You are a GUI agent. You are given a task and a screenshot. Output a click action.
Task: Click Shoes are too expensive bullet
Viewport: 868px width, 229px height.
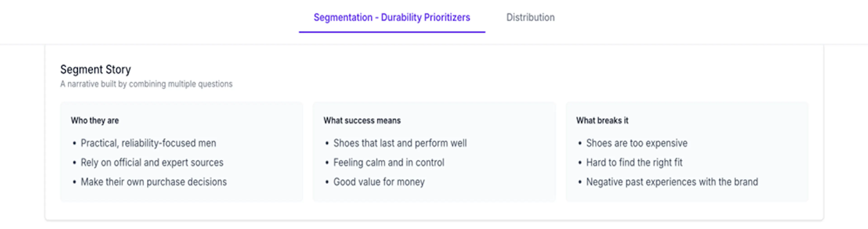click(637, 143)
